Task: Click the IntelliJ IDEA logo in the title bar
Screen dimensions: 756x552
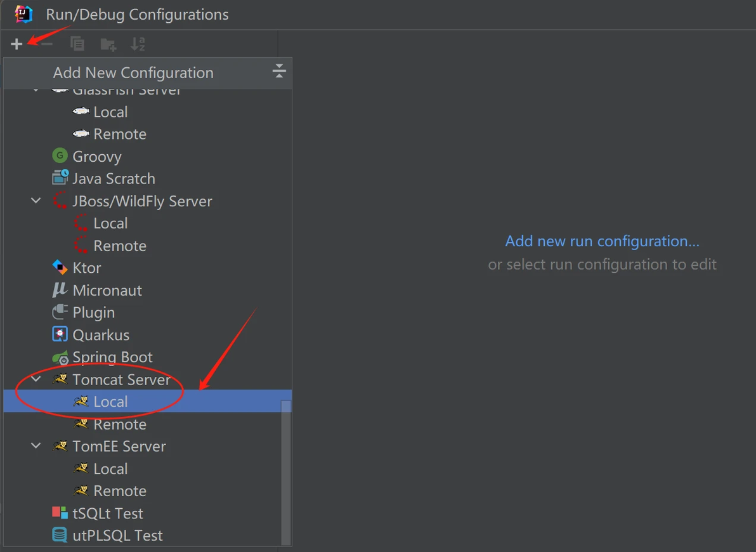Action: 23,13
